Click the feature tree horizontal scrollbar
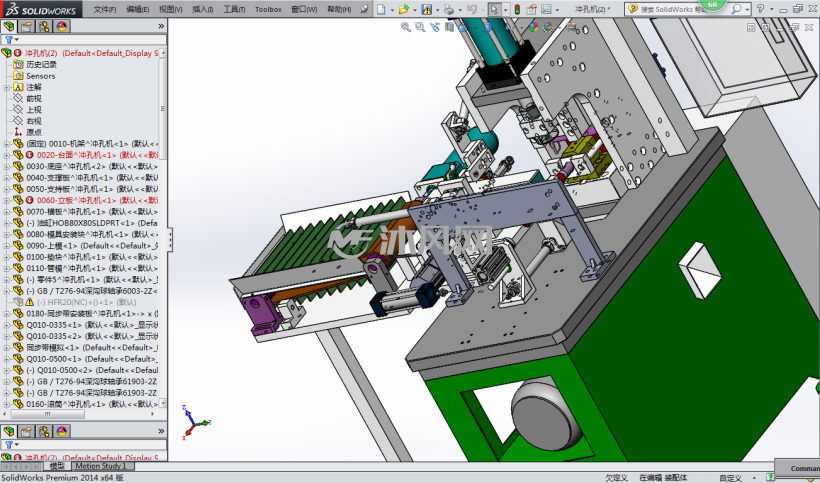820x483 pixels. point(47,414)
